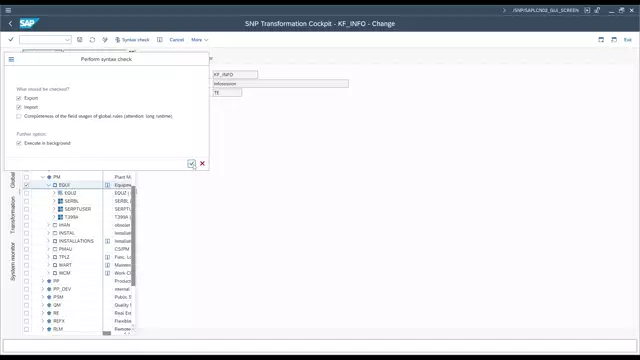Click the refresh icon in the toolbar
This screenshot has width=640, height=360.
point(92,40)
